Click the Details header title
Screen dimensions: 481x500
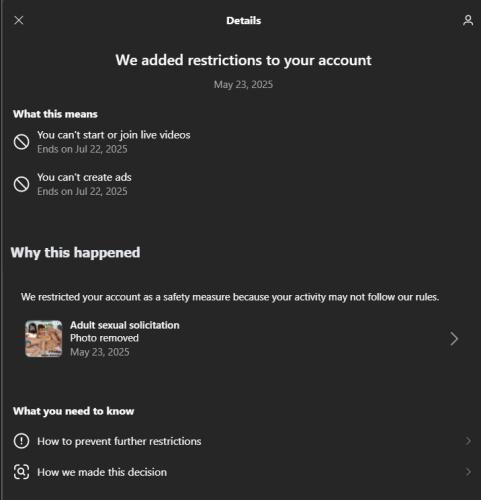[244, 21]
